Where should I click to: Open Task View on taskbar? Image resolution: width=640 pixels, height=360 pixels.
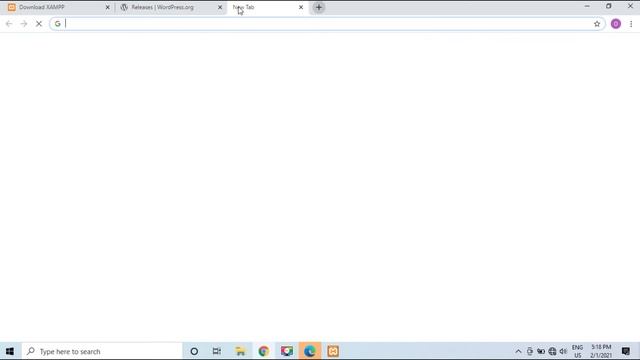click(x=217, y=351)
